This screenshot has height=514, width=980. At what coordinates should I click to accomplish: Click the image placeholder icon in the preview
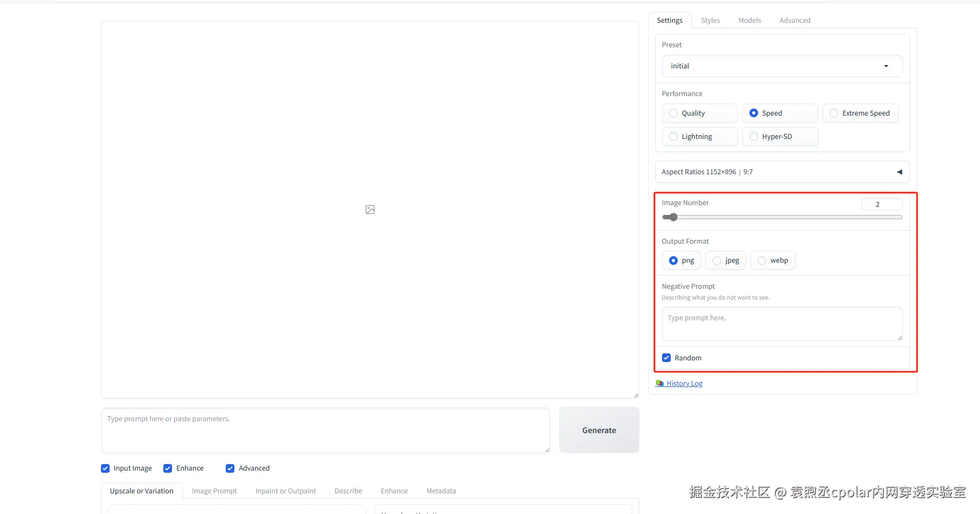point(370,210)
